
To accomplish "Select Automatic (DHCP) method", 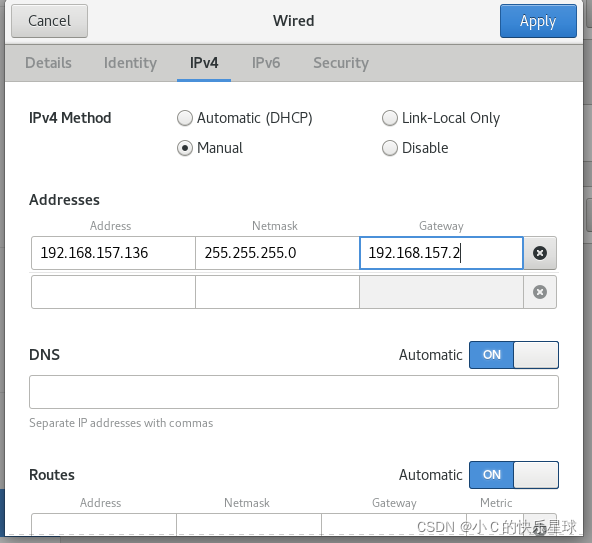I will pyautogui.click(x=185, y=118).
